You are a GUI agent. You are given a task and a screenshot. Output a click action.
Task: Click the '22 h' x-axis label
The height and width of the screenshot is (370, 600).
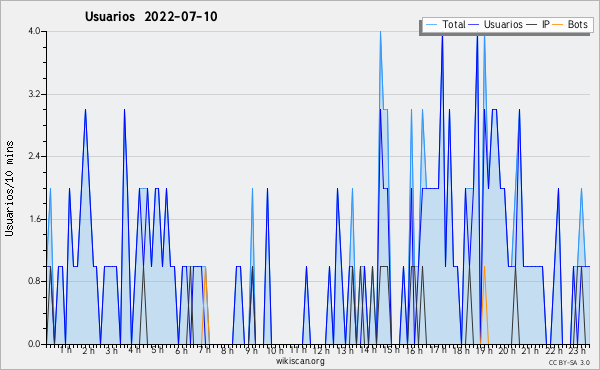click(554, 350)
